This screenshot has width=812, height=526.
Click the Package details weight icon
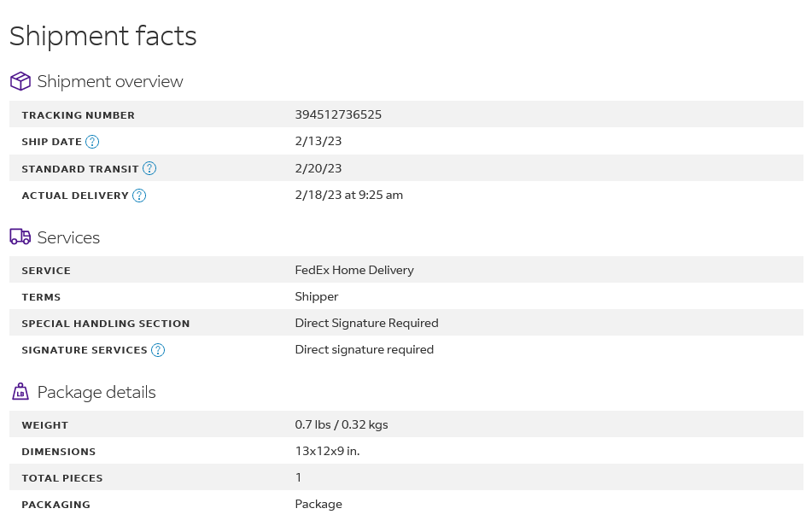point(20,392)
